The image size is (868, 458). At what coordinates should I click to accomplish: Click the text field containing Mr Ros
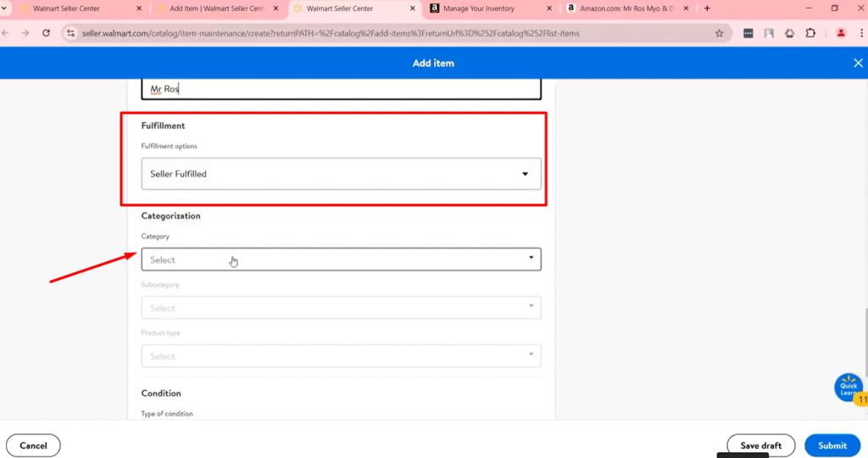(x=341, y=89)
